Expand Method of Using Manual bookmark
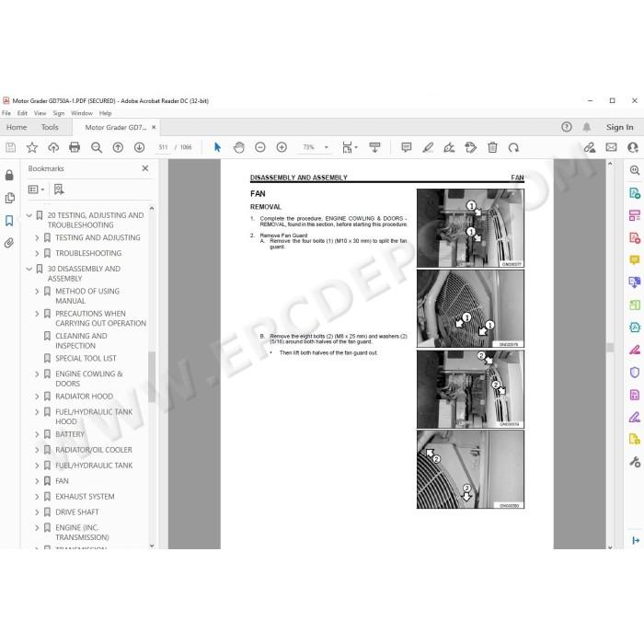This screenshot has width=644, height=644. (x=37, y=292)
